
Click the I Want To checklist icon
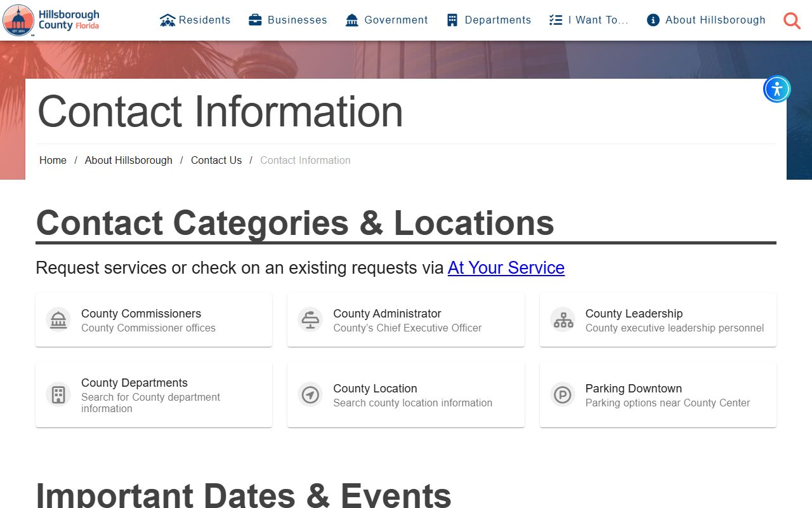556,20
